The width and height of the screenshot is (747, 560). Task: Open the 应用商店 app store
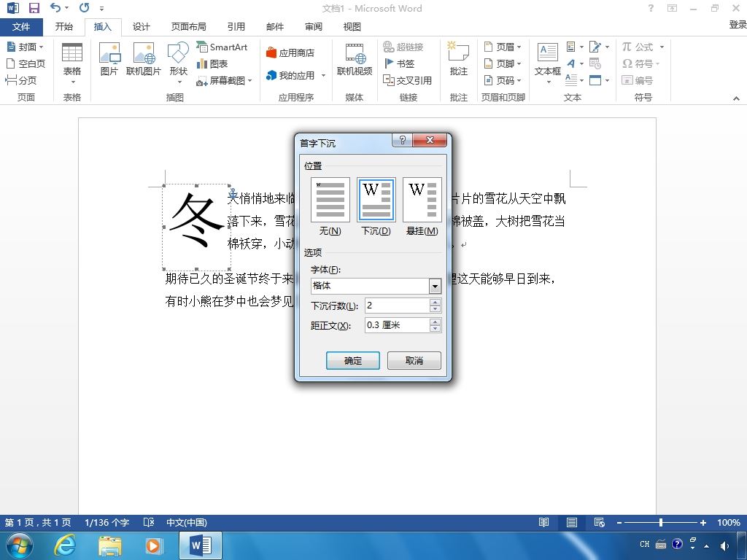[290, 52]
